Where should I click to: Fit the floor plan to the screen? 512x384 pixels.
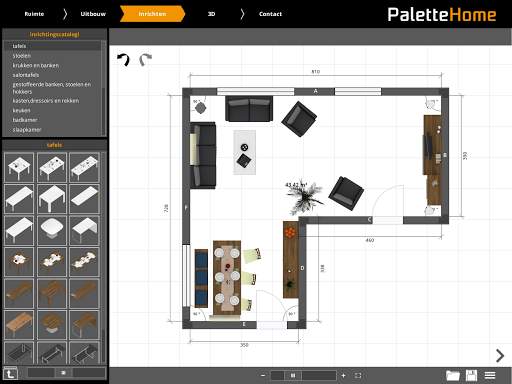pos(358,376)
